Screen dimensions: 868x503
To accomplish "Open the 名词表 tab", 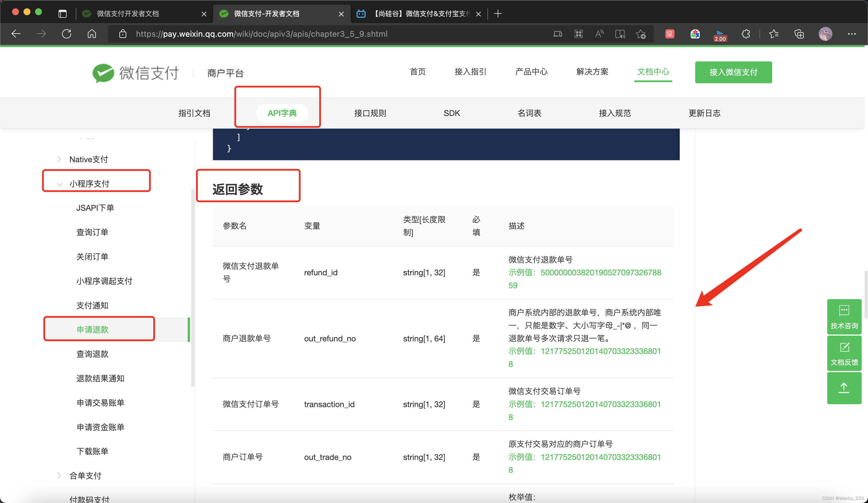I will tap(529, 113).
